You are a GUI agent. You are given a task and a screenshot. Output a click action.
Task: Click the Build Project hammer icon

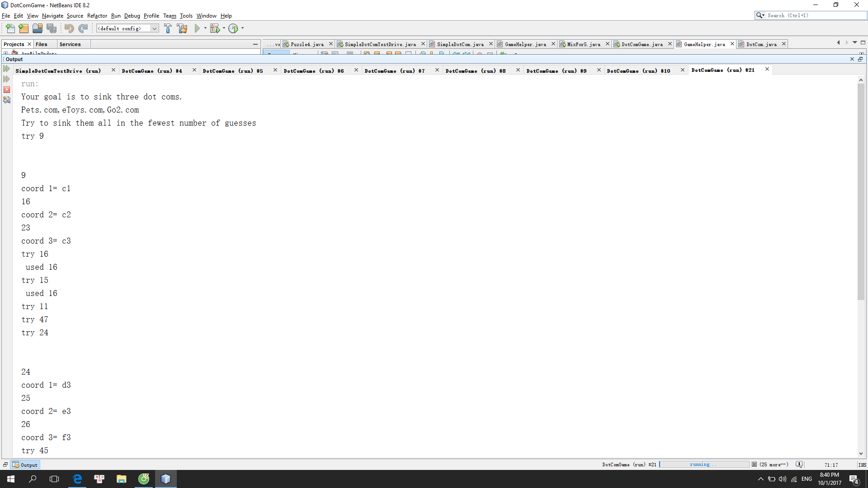point(168,28)
